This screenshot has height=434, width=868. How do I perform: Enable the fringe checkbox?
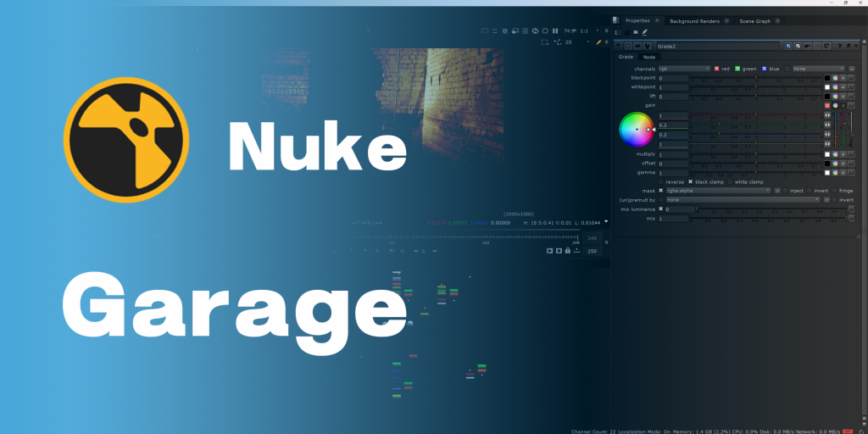(834, 191)
